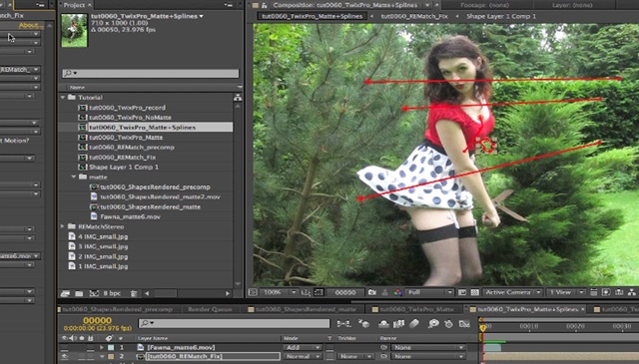Open the Composition Mini-Flowchart in timeline
This screenshot has width=639, height=364.
coord(343,324)
